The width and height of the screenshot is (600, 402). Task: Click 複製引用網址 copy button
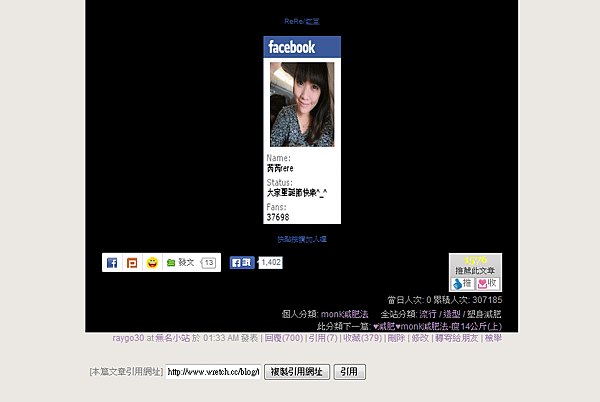pos(297,372)
